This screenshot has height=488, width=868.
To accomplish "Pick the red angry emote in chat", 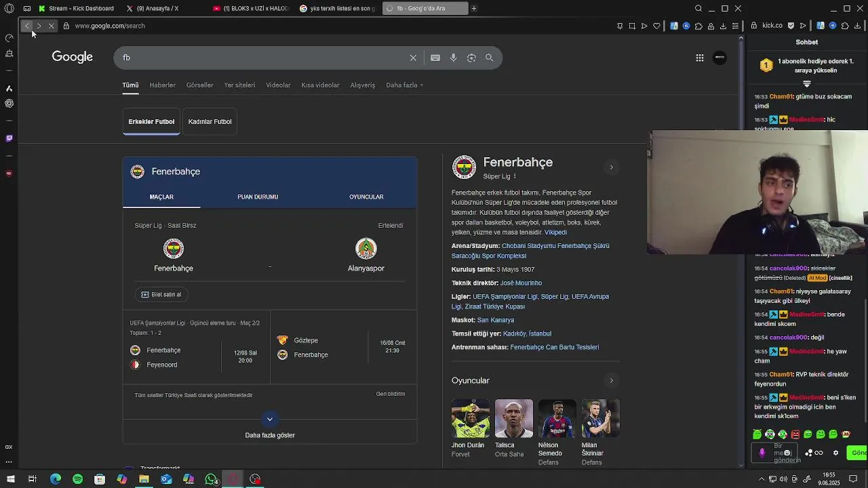I will pyautogui.click(x=795, y=434).
